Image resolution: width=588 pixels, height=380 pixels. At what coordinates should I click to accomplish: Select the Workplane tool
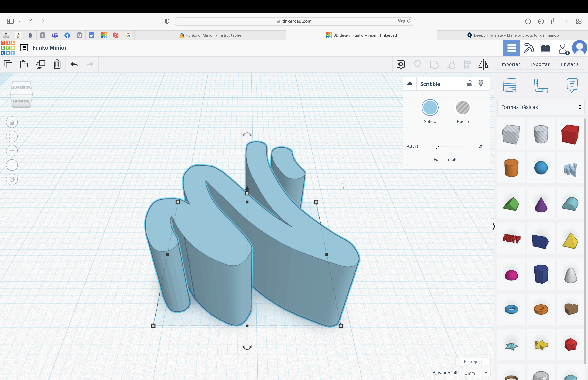coord(510,85)
